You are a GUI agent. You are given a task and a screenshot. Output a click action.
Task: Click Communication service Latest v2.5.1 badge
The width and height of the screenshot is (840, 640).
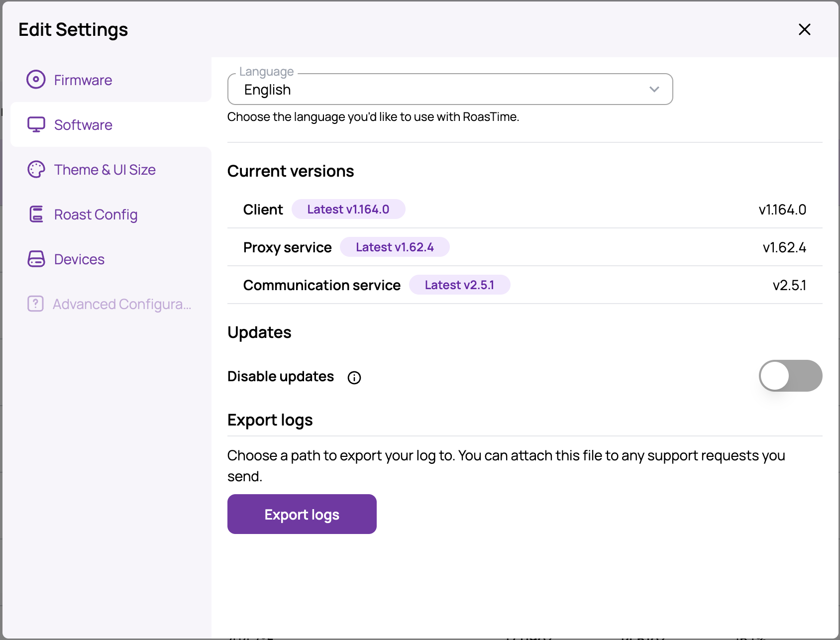pos(459,285)
